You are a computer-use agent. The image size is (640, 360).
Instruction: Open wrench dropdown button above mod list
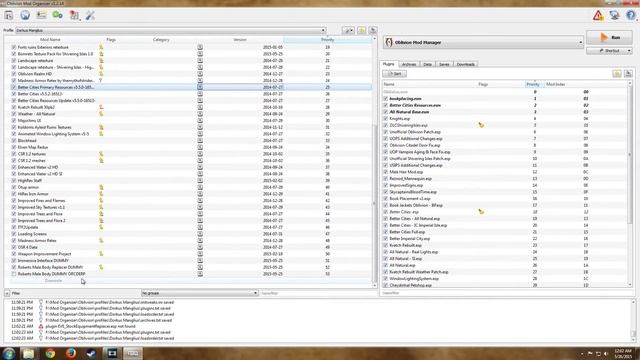coord(348,30)
